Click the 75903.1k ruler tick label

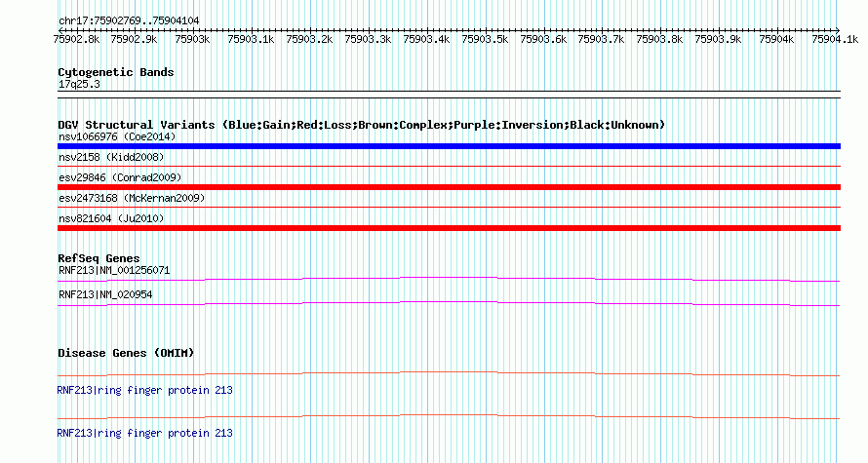[x=251, y=39]
